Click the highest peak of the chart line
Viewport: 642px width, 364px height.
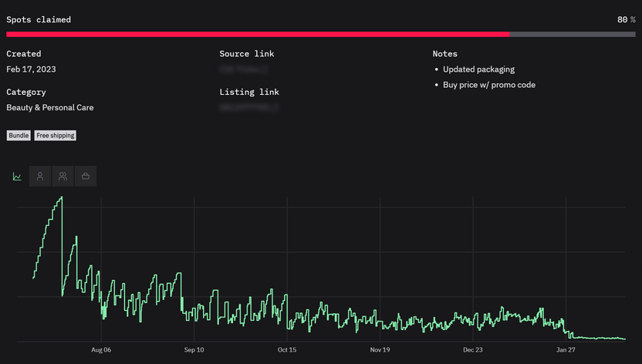(x=62, y=197)
